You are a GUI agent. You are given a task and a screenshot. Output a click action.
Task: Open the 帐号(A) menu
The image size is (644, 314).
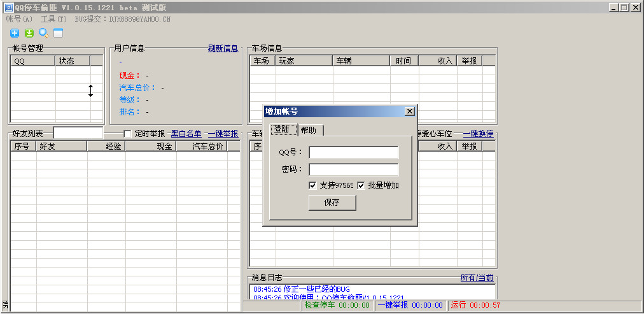[x=19, y=19]
